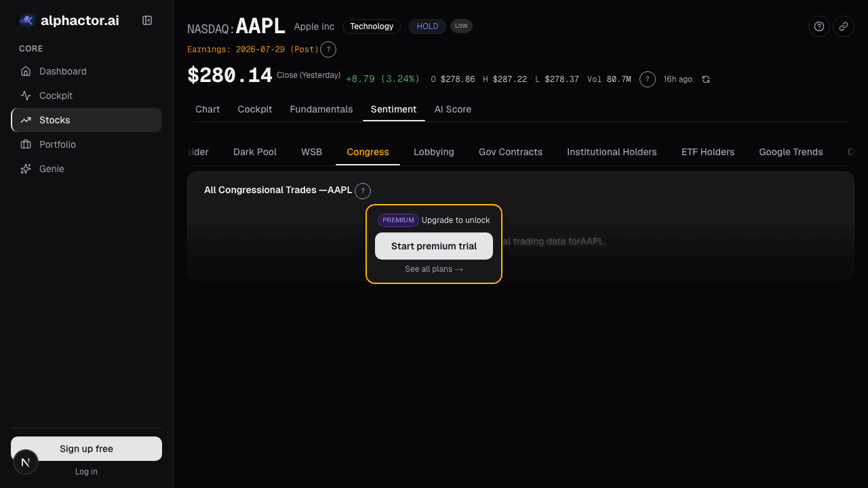
Task: Click the Portfolio briefcase icon
Action: coord(26,144)
